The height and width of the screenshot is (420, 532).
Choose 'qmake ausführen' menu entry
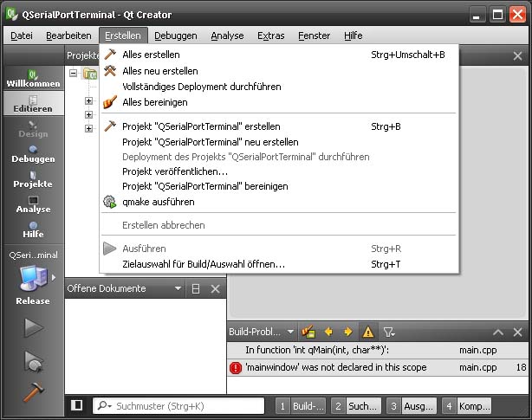(x=158, y=202)
